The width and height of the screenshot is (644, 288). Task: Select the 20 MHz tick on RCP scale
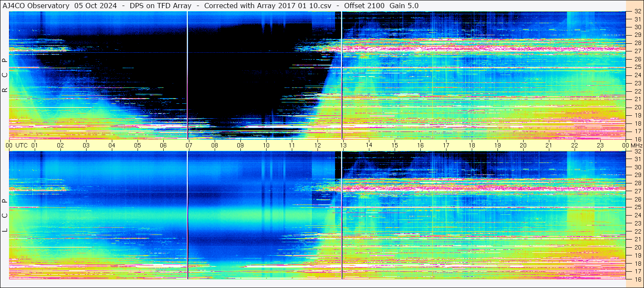[x=637, y=107]
